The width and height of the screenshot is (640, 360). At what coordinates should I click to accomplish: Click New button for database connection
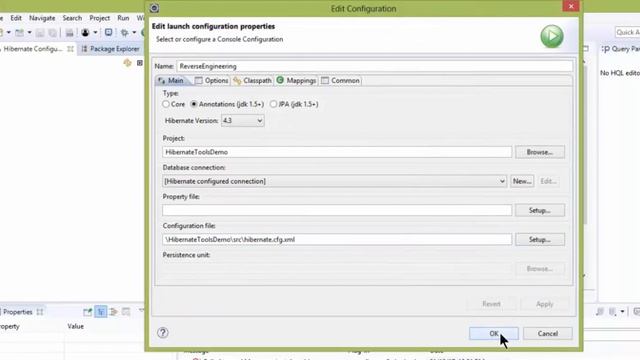(522, 181)
